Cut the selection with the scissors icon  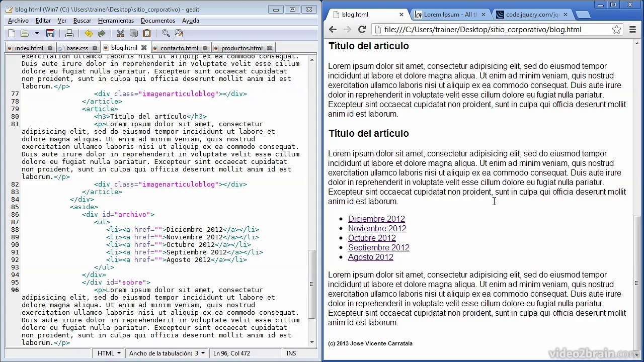[x=120, y=34]
